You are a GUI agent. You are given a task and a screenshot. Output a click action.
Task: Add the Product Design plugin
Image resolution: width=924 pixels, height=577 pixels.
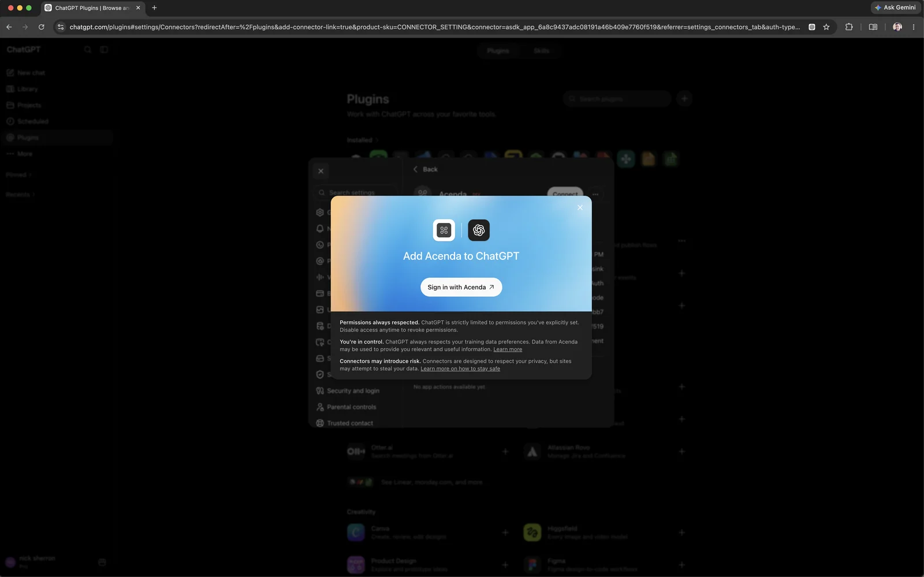pyautogui.click(x=505, y=565)
